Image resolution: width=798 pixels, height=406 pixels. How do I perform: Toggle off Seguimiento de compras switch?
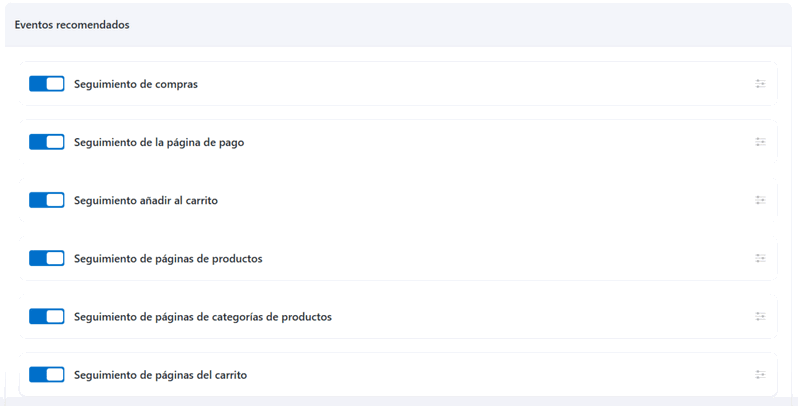[47, 84]
